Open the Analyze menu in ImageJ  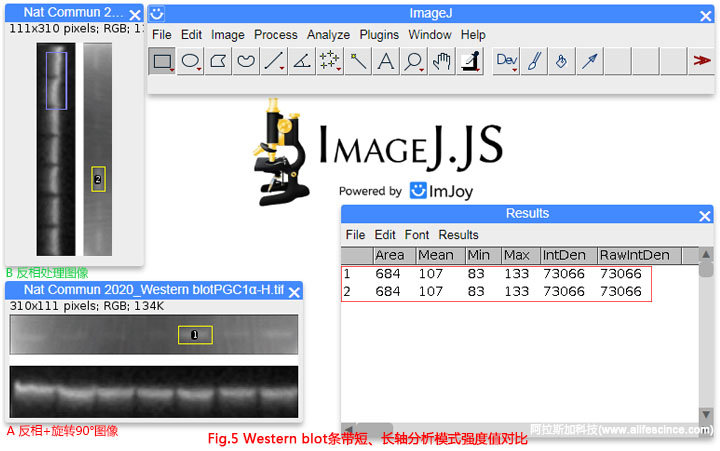pos(328,35)
